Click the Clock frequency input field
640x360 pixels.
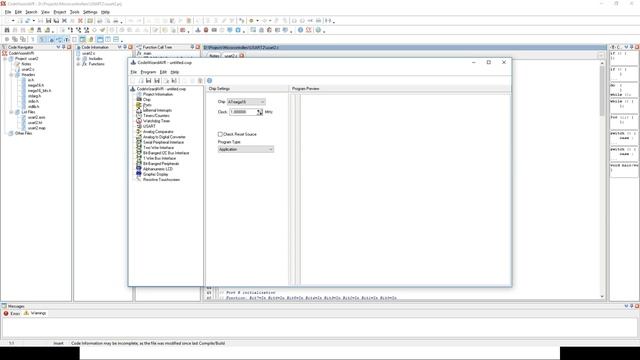[x=243, y=112]
